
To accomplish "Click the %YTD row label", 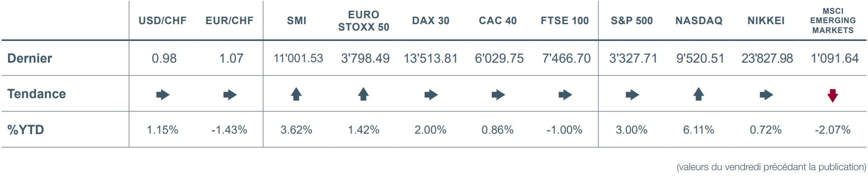I will [26, 130].
